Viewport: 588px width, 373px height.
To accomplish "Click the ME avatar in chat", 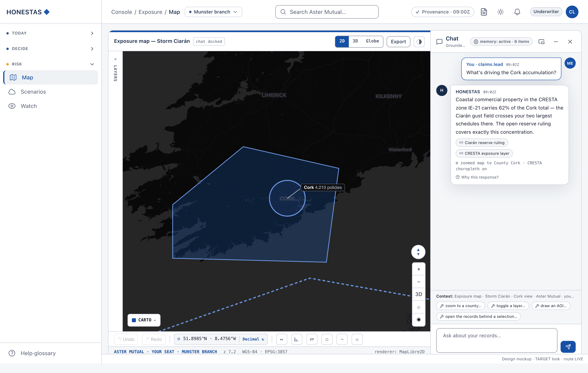I will point(570,63).
